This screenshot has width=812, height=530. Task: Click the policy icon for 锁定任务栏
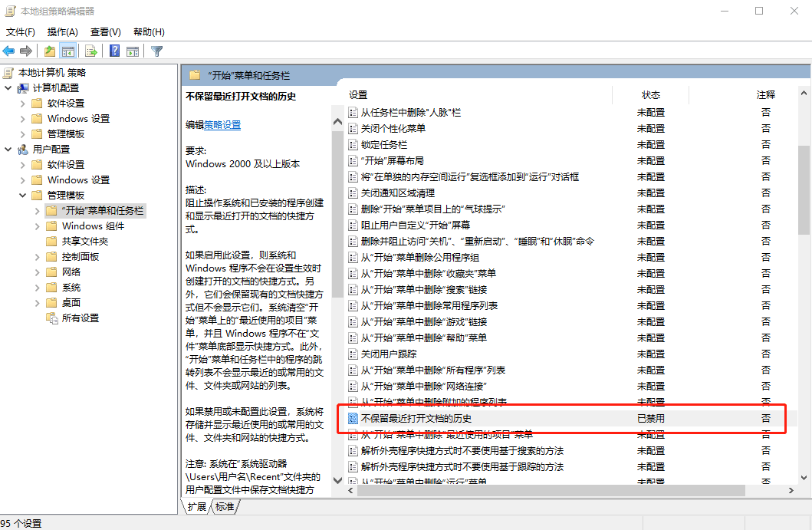point(353,144)
